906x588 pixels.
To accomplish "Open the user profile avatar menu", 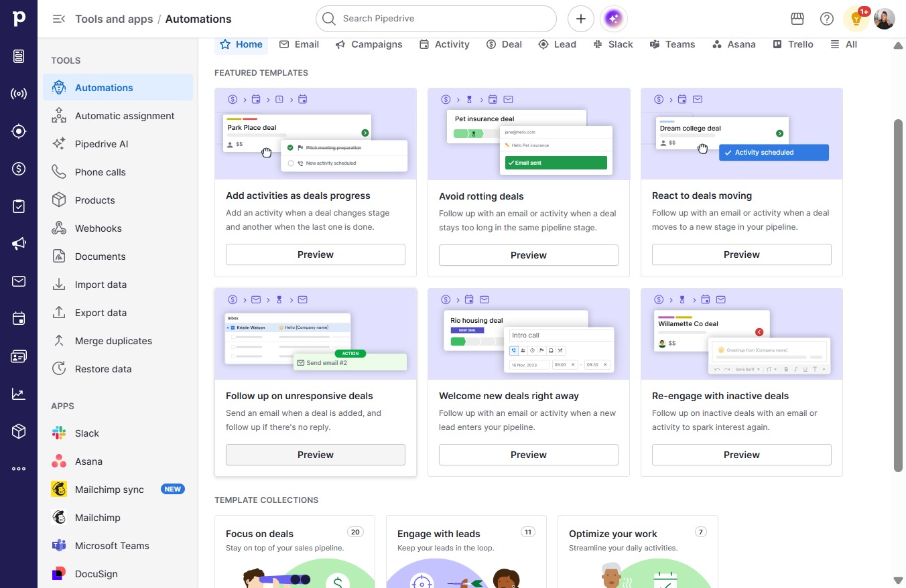I will point(885,19).
